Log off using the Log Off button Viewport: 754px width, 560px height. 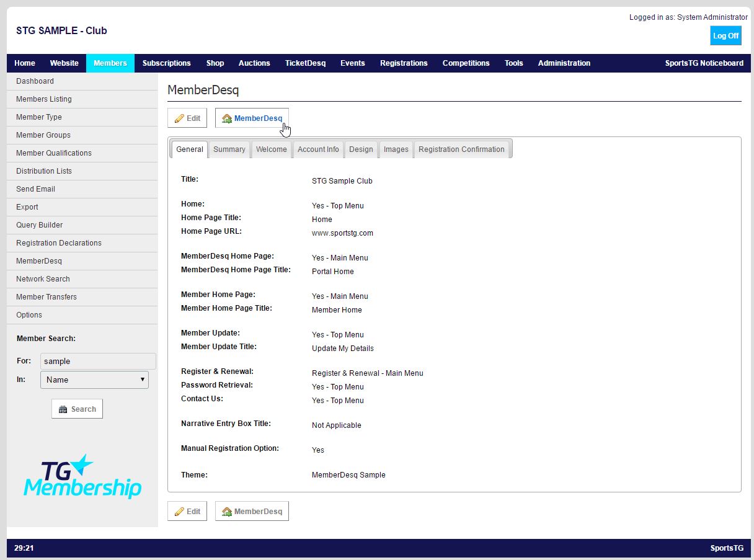(725, 35)
